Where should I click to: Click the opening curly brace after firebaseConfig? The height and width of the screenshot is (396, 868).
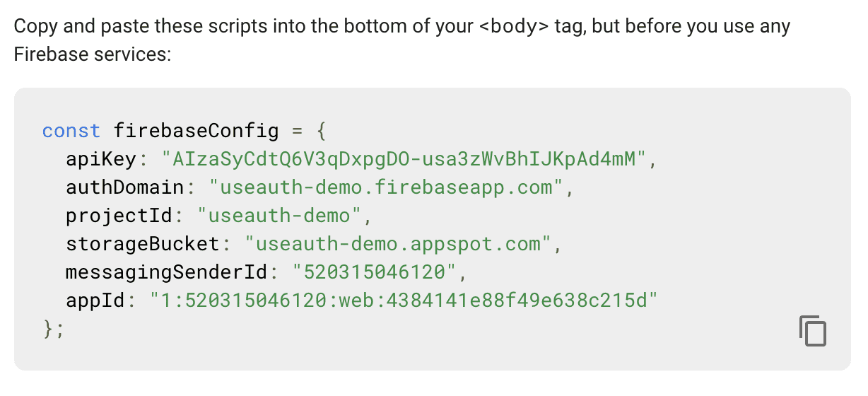(x=319, y=132)
